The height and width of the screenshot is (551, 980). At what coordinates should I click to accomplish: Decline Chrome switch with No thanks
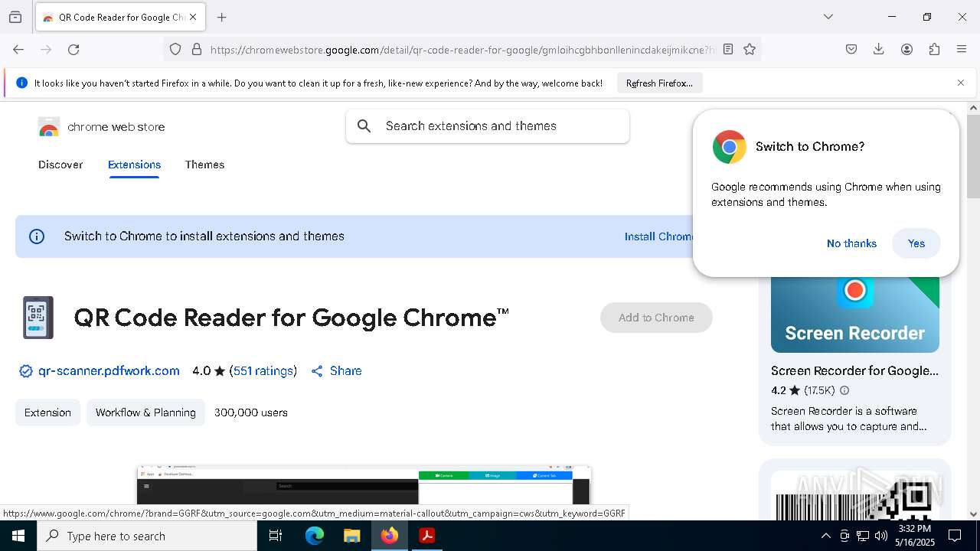[x=851, y=243]
